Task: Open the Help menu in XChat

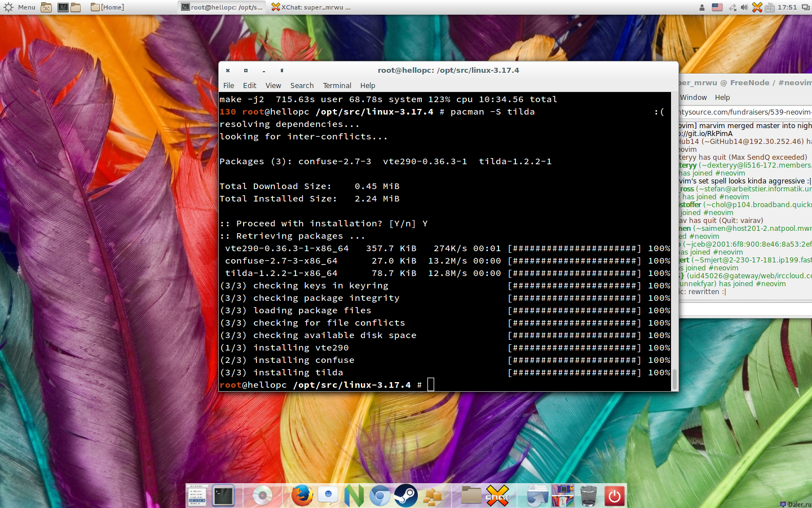Action: coord(722,98)
